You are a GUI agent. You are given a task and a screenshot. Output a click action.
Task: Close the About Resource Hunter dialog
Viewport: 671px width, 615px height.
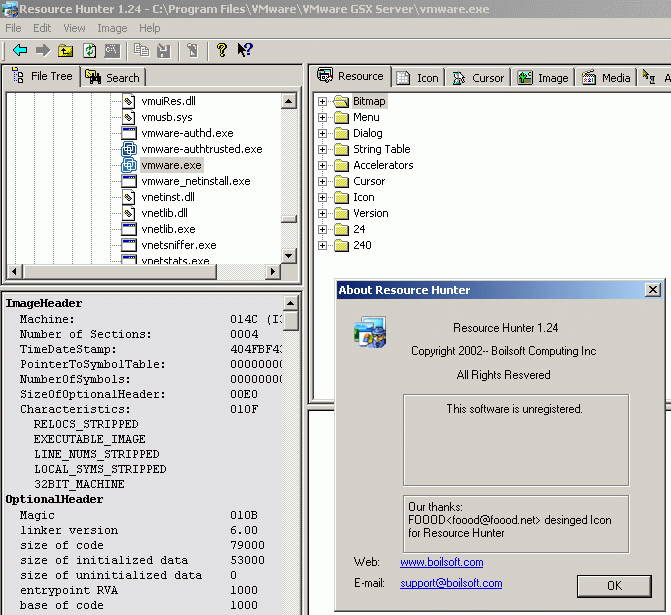pos(653,290)
